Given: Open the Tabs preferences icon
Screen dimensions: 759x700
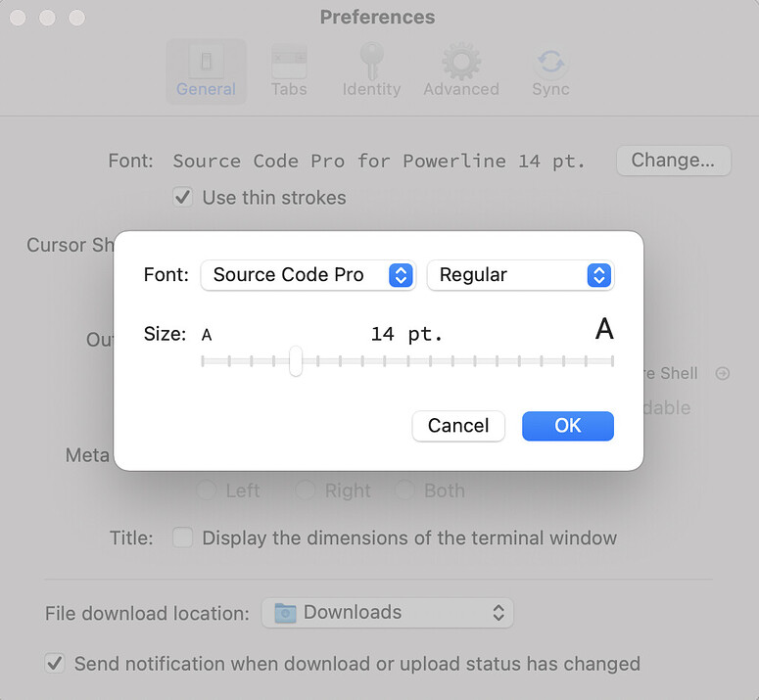Looking at the screenshot, I should click(289, 63).
